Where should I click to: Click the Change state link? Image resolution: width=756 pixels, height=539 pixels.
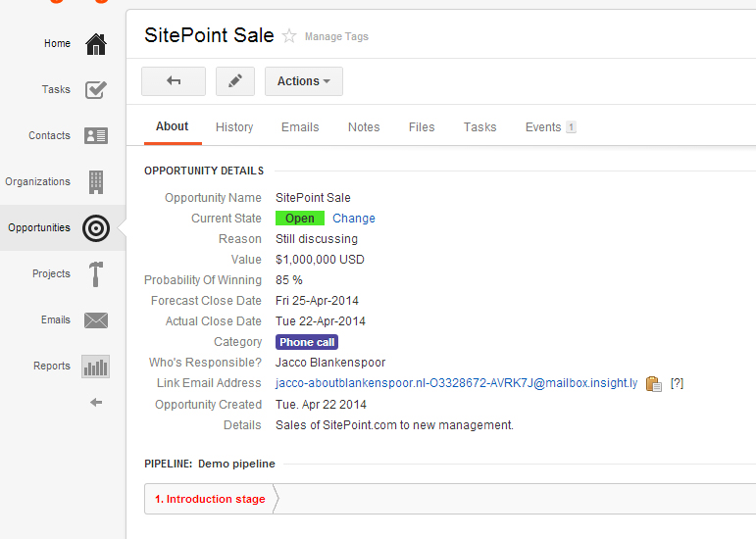click(x=353, y=219)
